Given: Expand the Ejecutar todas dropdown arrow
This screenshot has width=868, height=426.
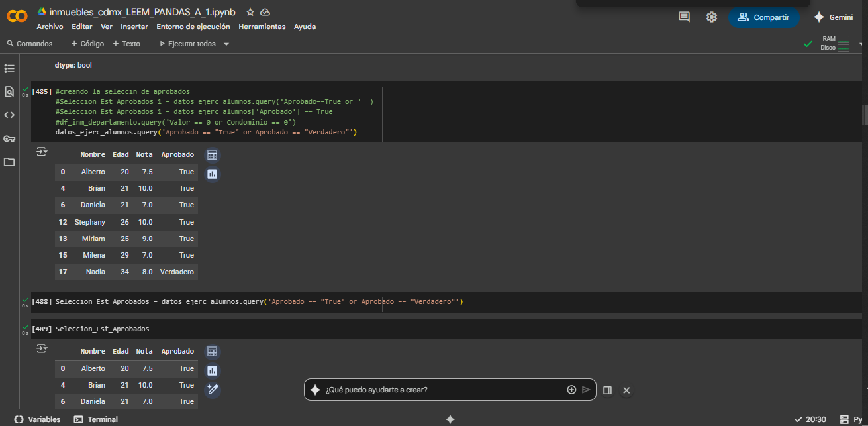Looking at the screenshot, I should click(226, 44).
